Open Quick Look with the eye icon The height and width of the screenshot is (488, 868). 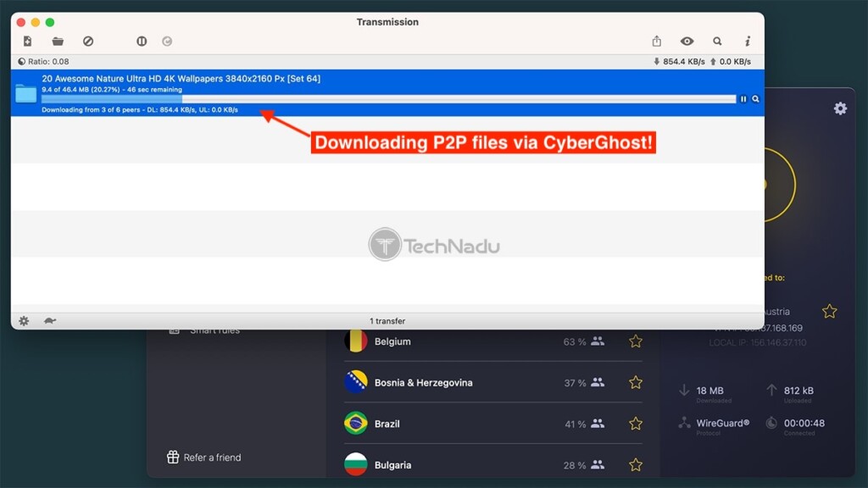(x=687, y=41)
